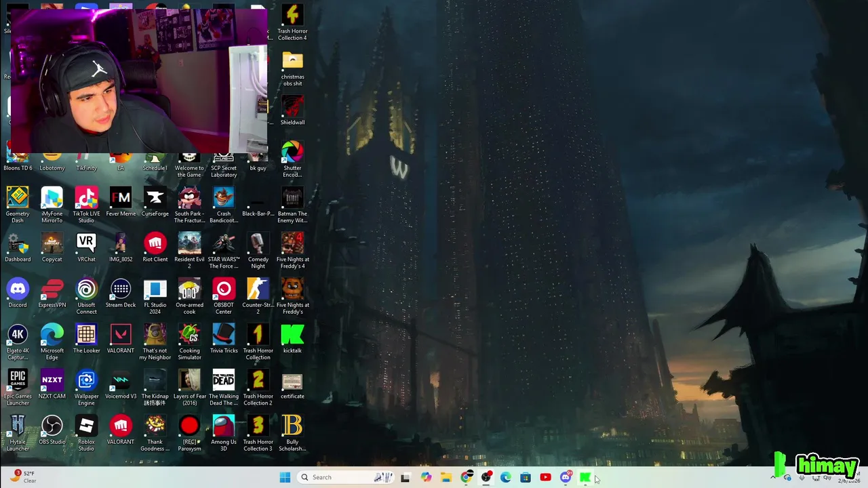The image size is (868, 488).
Task: Open the OBS Studio desktop shortcut
Action: tap(52, 430)
